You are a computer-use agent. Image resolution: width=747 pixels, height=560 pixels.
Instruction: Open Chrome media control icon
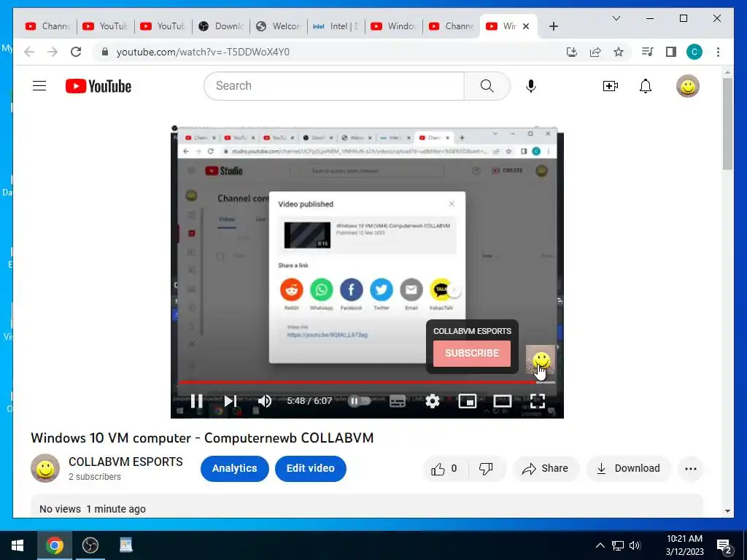click(x=648, y=52)
